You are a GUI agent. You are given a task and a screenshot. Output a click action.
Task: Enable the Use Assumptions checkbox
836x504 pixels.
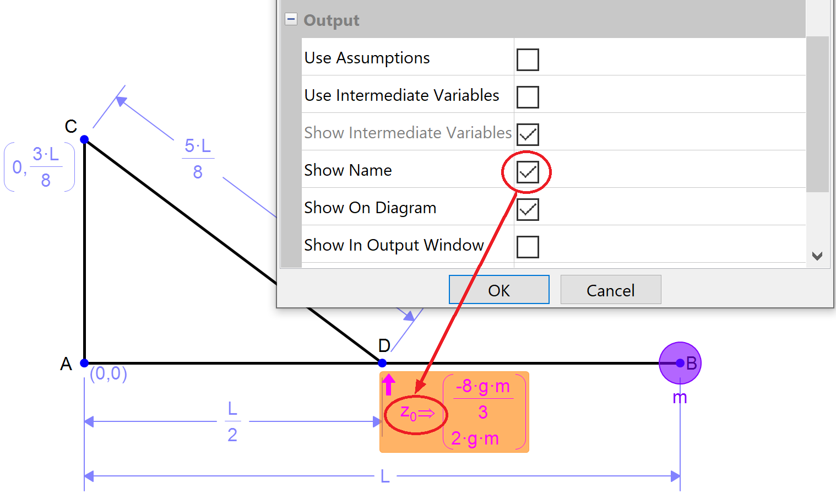point(527,59)
